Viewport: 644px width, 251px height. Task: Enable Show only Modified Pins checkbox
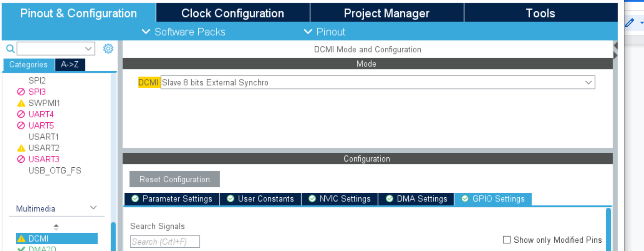(x=506, y=240)
